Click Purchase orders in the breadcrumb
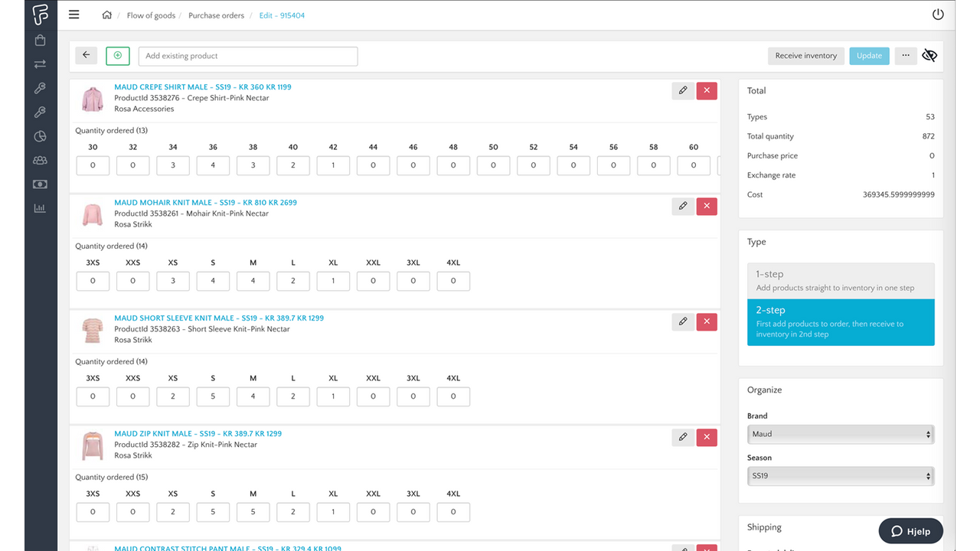Viewport: 980px width, 551px height. 217,15
